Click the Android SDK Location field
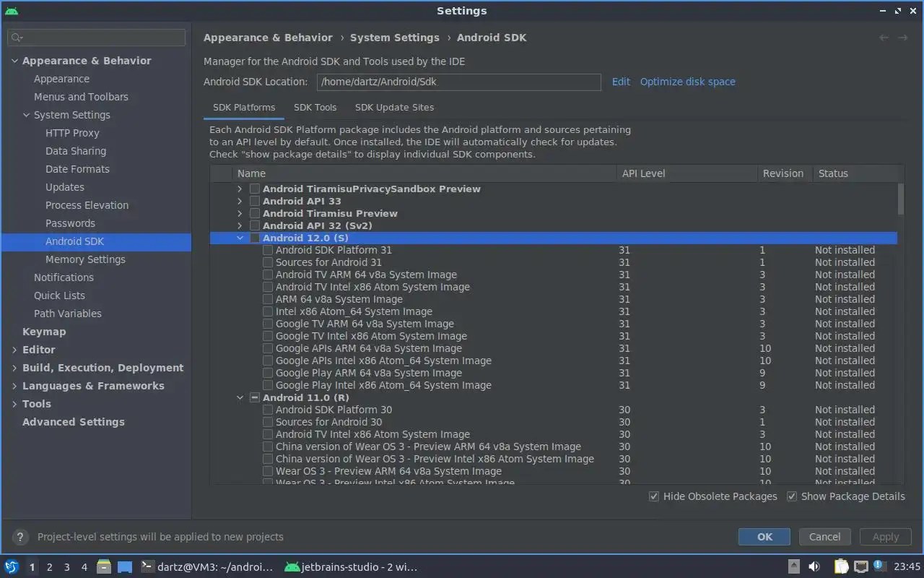This screenshot has width=924, height=578. click(458, 82)
